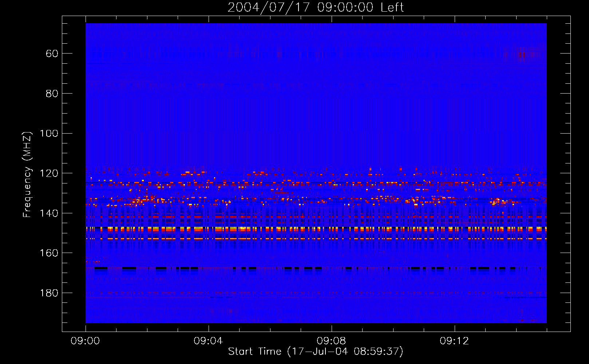589x364 pixels.
Task: Click the 180 frequency tick label
Action: (x=49, y=293)
